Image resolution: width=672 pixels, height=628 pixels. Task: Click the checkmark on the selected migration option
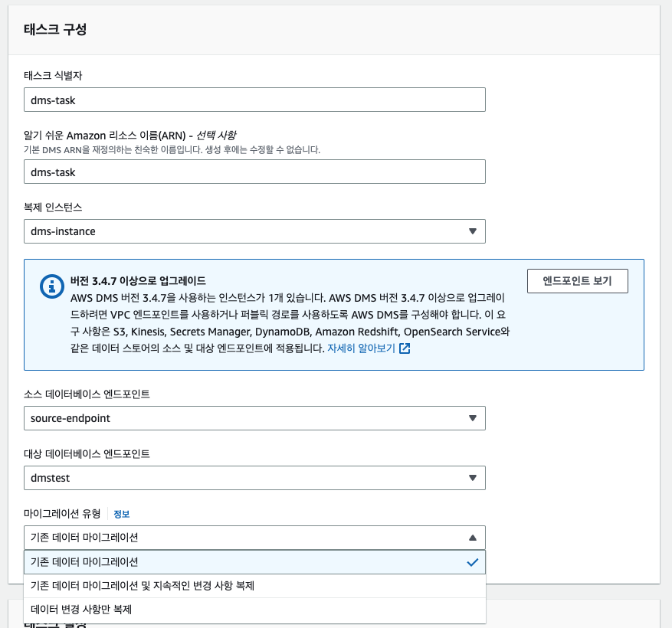[x=472, y=562]
